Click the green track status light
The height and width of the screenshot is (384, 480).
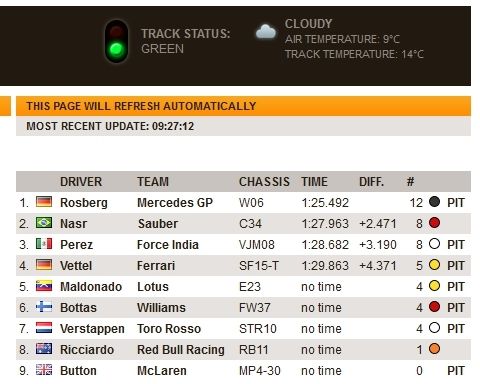click(116, 50)
